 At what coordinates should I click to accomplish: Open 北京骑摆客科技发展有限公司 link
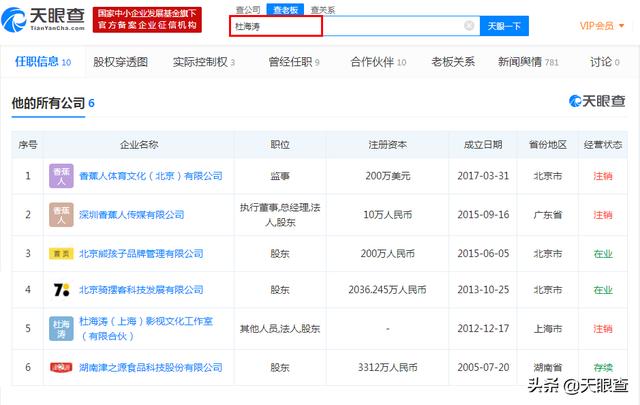pos(141,290)
